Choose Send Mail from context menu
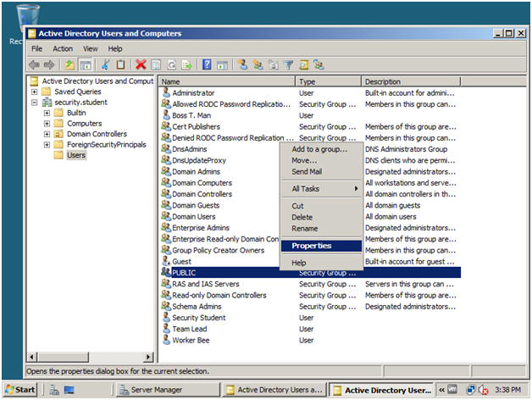Viewport: 532px width, 400px height. 321,171
